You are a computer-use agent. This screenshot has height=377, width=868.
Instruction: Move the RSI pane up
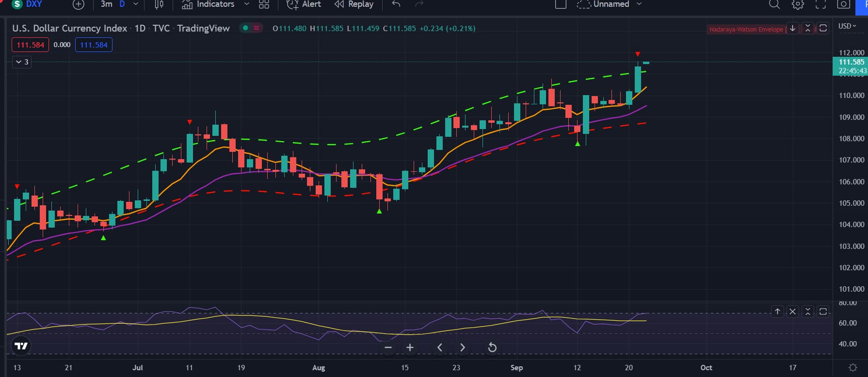click(777, 311)
